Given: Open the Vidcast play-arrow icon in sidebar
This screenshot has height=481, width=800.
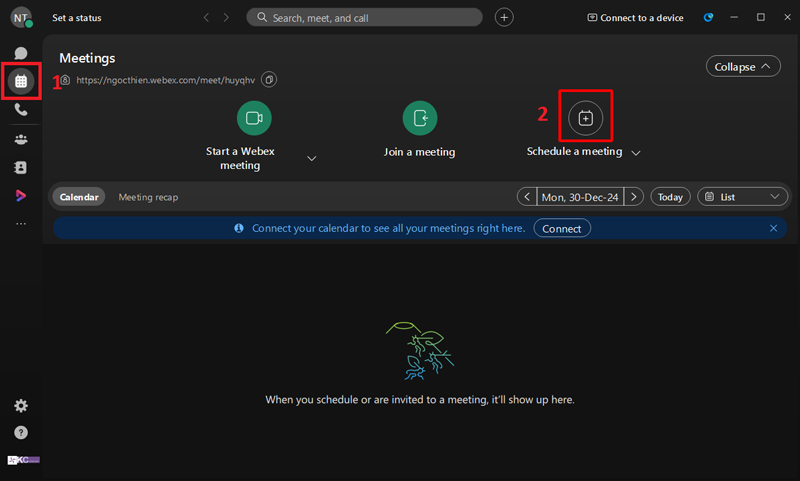Looking at the screenshot, I should click(21, 195).
